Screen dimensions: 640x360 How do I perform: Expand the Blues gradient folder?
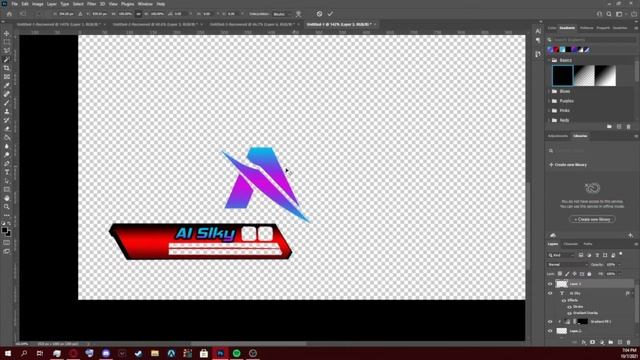tap(549, 91)
